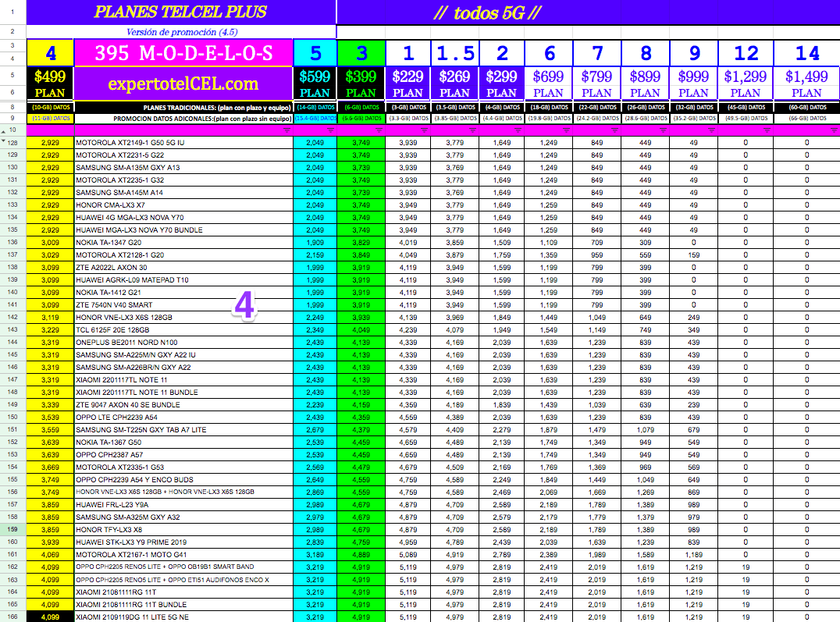Expand hidden rows using the arrow at row 128

(3, 141)
